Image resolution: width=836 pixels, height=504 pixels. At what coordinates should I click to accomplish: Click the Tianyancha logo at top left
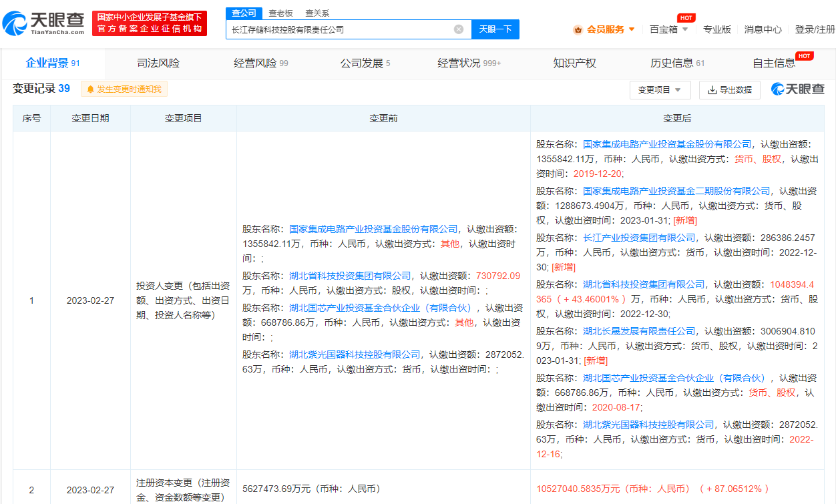click(44, 24)
